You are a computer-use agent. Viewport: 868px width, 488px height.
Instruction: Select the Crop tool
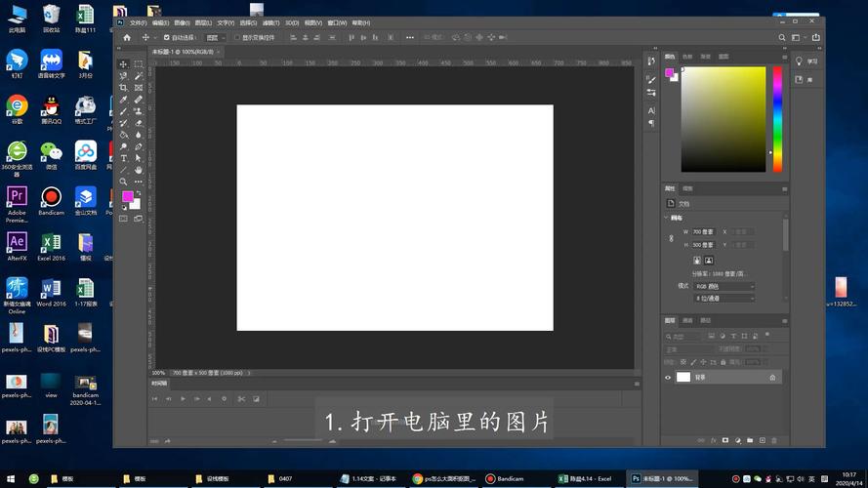click(123, 88)
